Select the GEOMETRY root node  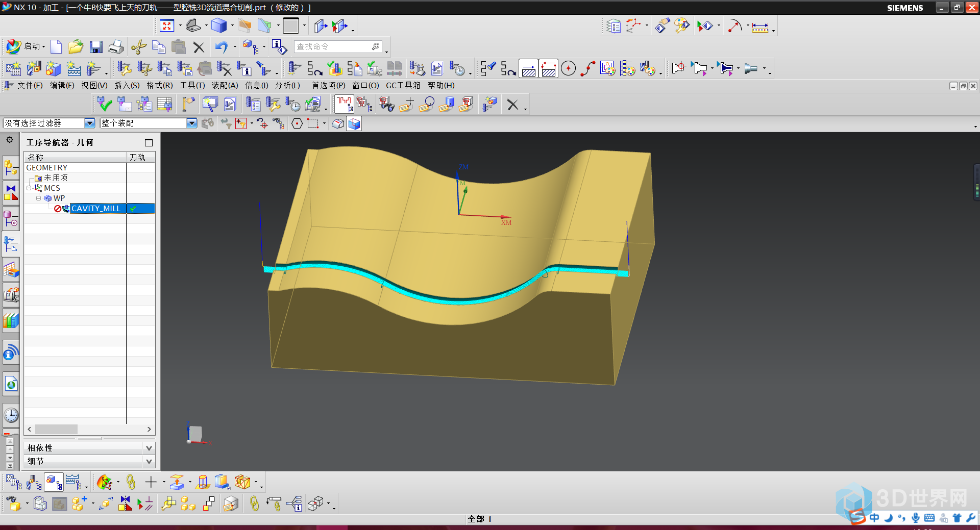click(47, 167)
